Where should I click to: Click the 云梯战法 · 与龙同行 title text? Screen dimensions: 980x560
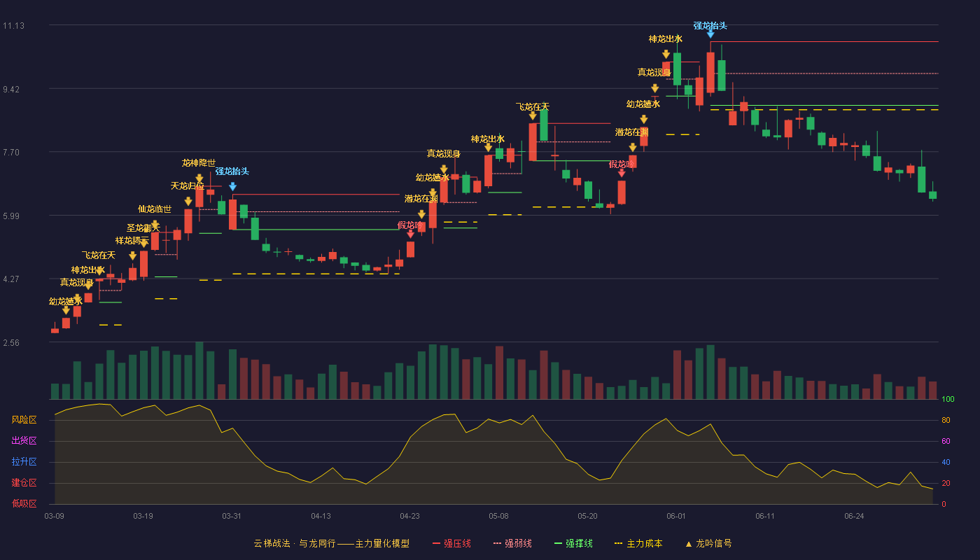coord(295,543)
